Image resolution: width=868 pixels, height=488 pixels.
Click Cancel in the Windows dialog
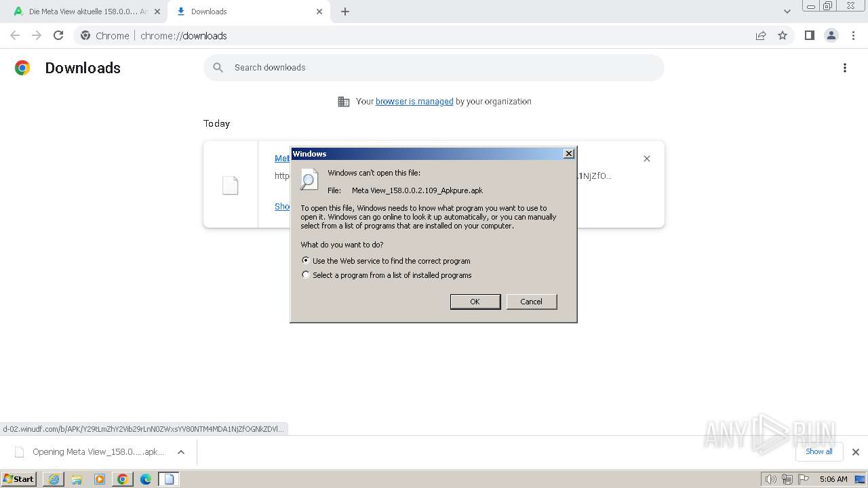[532, 302]
